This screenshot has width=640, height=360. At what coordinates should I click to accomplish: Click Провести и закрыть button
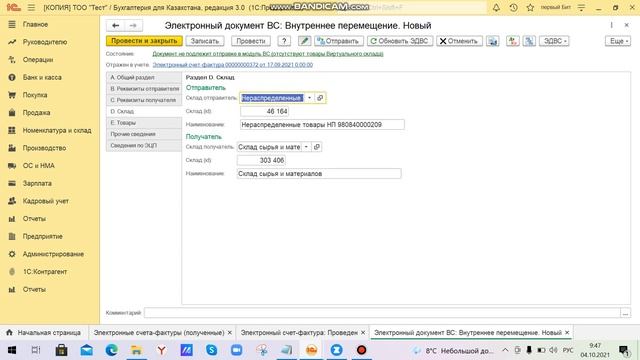(144, 41)
